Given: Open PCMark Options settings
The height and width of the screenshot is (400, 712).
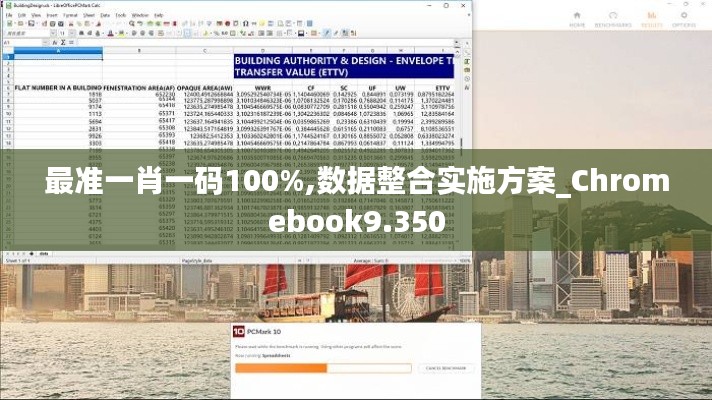Looking at the screenshot, I should pos(684,19).
